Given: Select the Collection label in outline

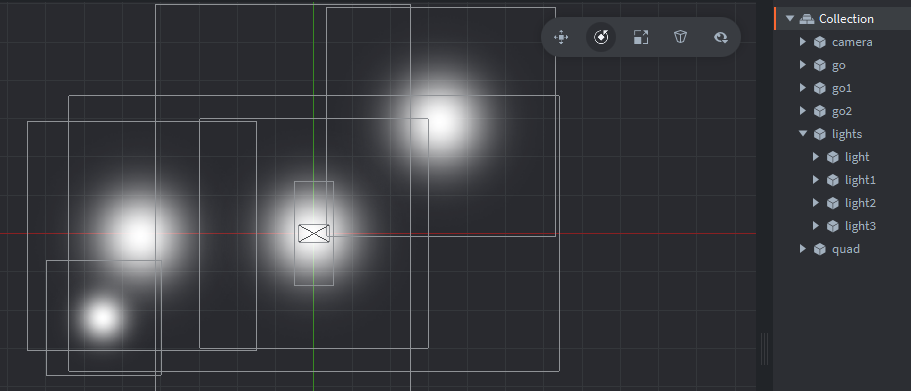Looking at the screenshot, I should (x=846, y=19).
